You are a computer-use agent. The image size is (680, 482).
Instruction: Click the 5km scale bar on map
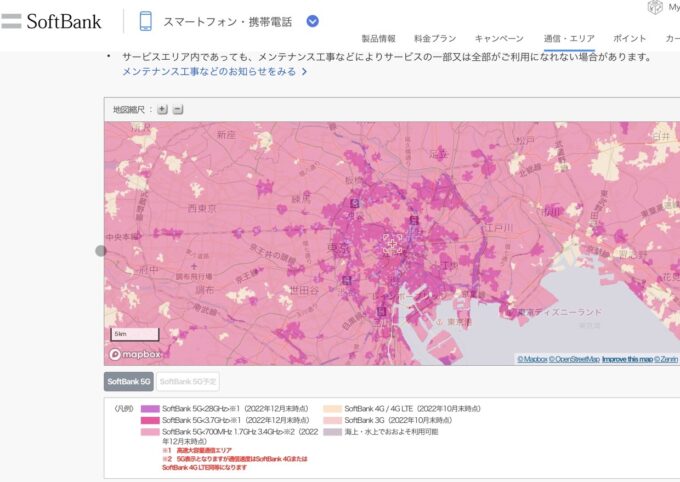pyautogui.click(x=135, y=334)
